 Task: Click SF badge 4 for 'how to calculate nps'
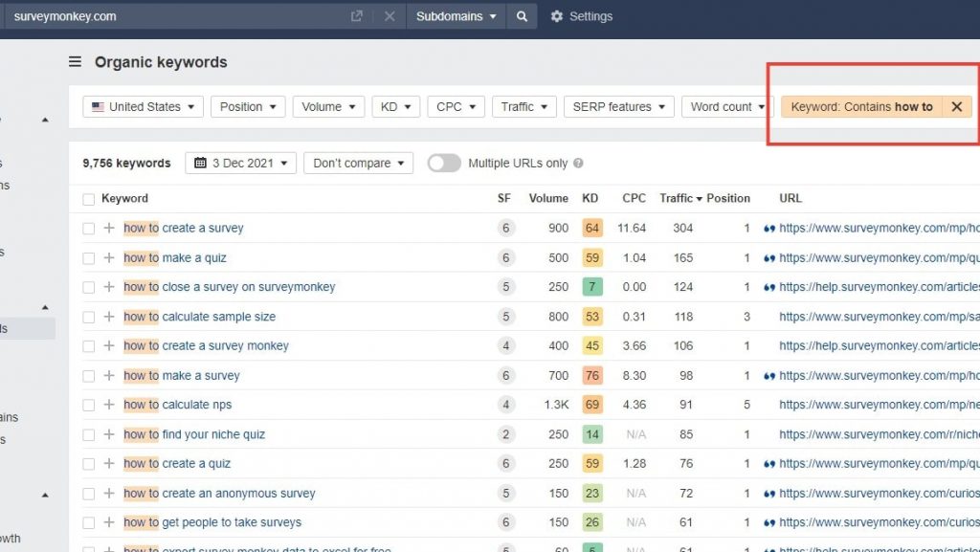(x=506, y=405)
